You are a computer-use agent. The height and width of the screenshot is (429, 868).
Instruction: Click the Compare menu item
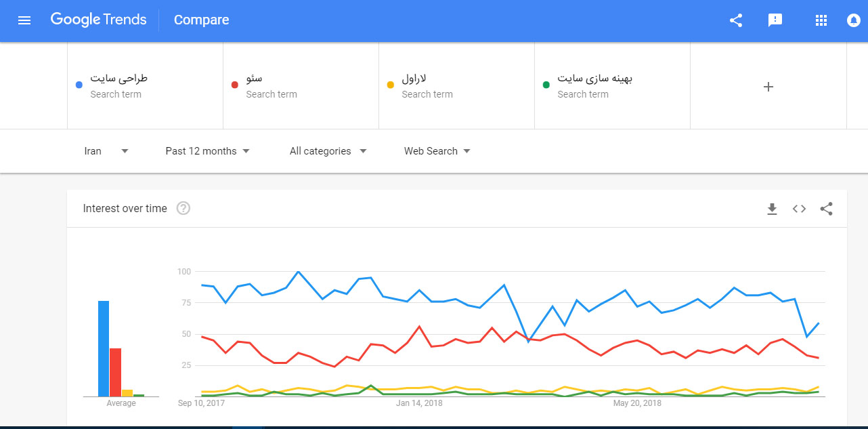tap(201, 20)
